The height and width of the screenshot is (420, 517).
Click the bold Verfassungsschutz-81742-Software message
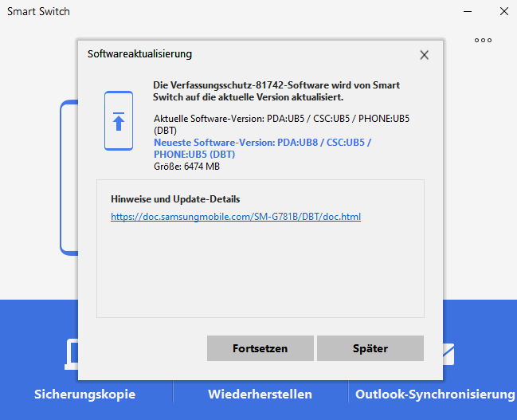click(x=276, y=91)
